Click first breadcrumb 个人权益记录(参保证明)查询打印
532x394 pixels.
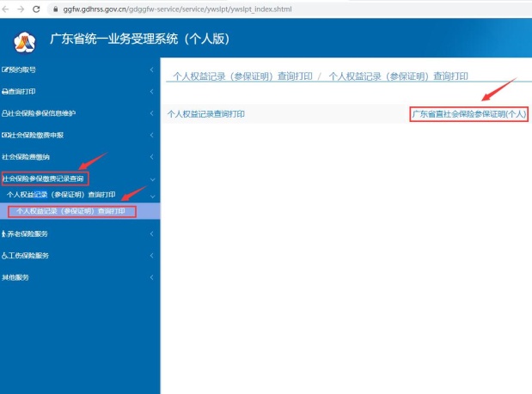coord(241,76)
